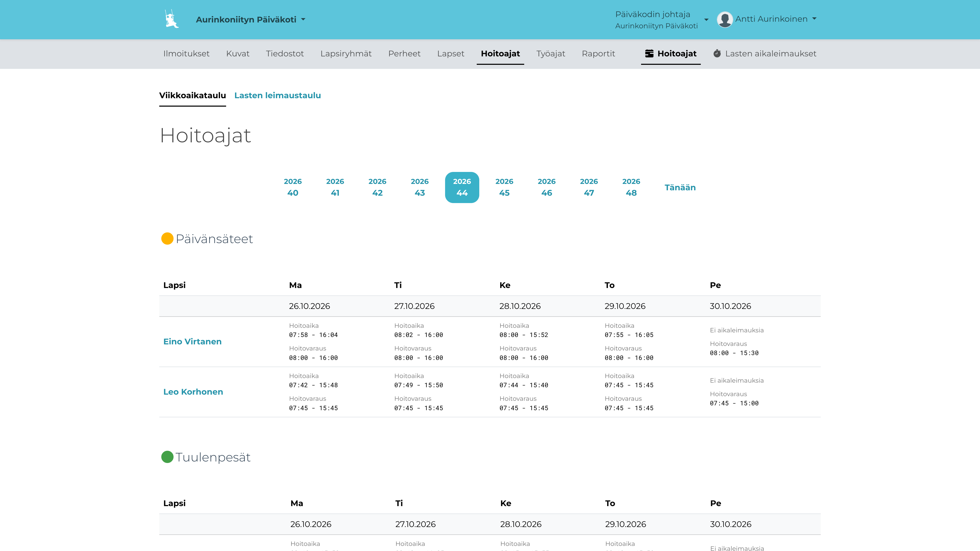The image size is (980, 551).
Task: Go to week 45 of 2026
Action: pyautogui.click(x=504, y=187)
